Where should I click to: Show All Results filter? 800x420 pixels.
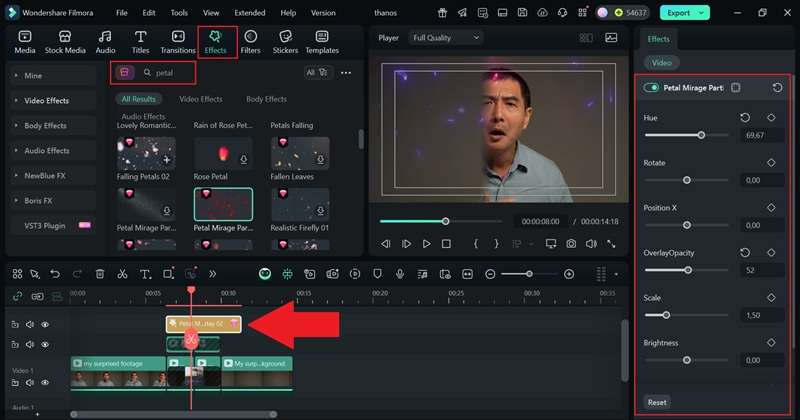pyautogui.click(x=138, y=99)
